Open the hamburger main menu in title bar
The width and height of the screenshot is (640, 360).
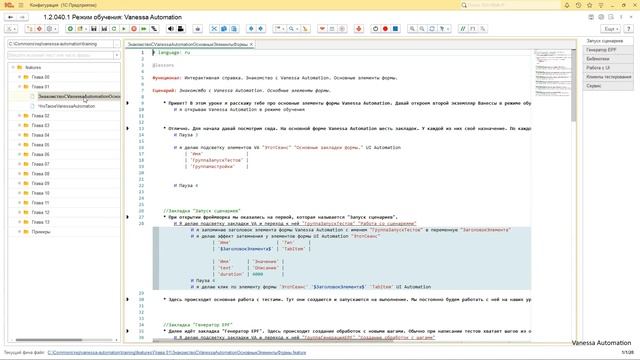(x=21, y=5)
